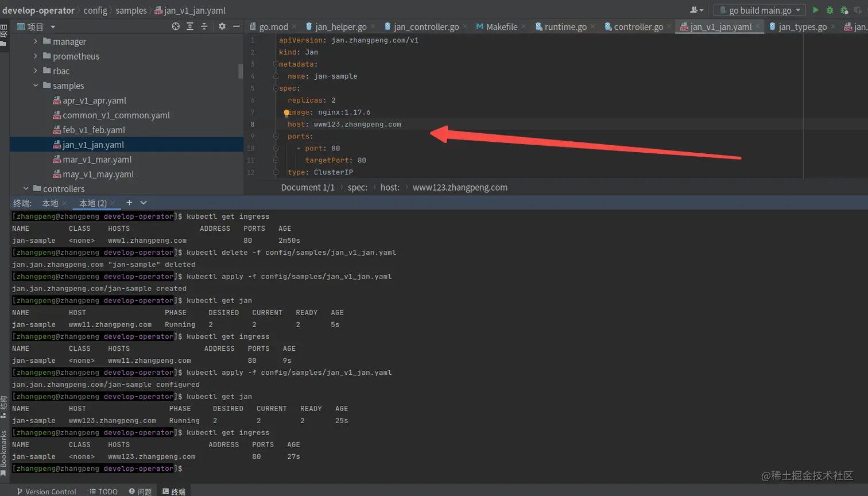The image size is (868, 496).
Task: Expand the prometheus folder
Action: (36, 56)
